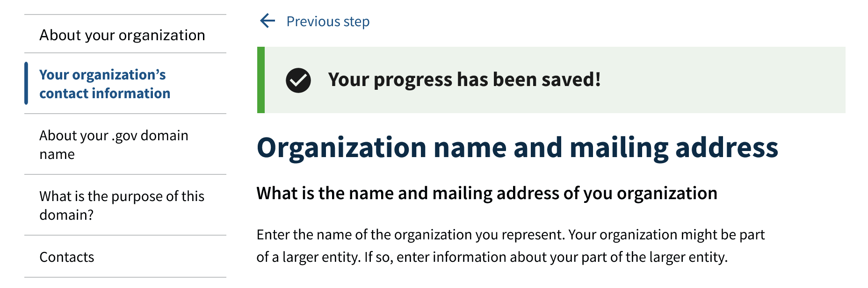Click the green accent bar on the saved-progress alert
The width and height of the screenshot is (868, 288).
point(260,80)
